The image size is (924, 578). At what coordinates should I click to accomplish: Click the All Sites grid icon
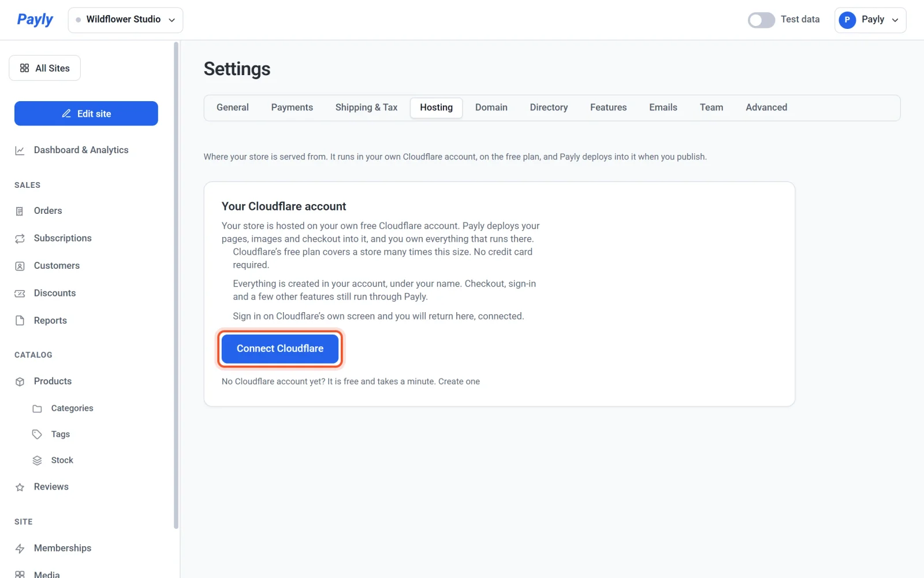pos(24,68)
